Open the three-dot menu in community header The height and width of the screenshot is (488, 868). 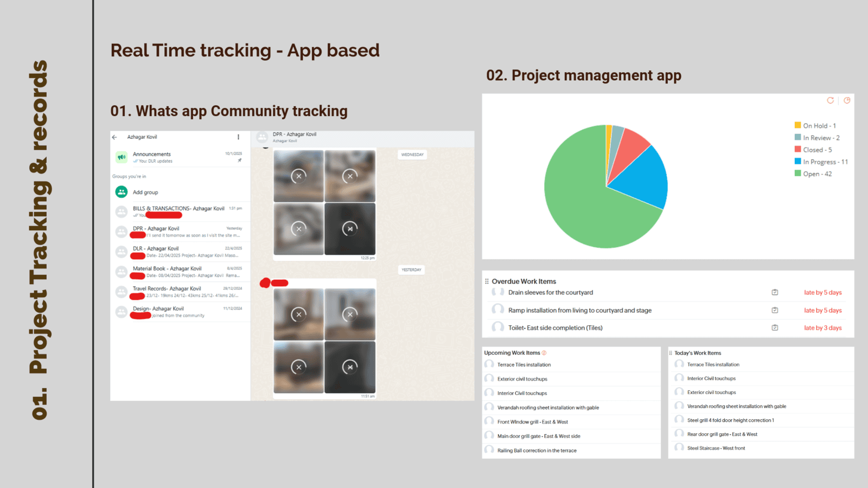(x=238, y=137)
